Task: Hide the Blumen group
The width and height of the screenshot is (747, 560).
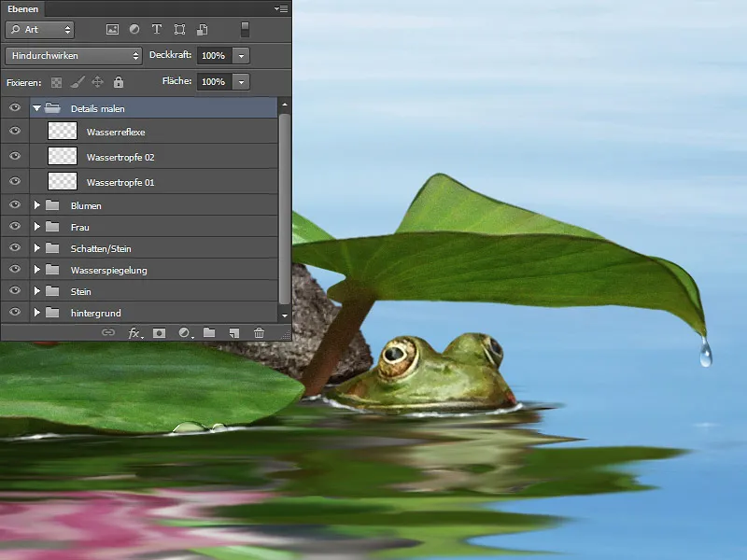Action: tap(15, 204)
